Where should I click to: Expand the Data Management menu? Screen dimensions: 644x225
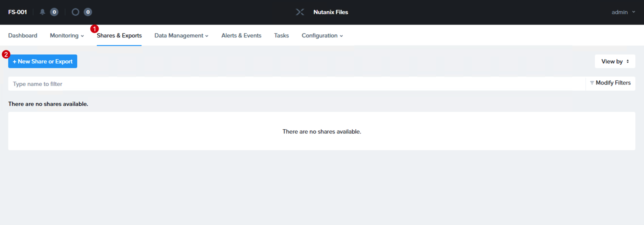(181, 36)
